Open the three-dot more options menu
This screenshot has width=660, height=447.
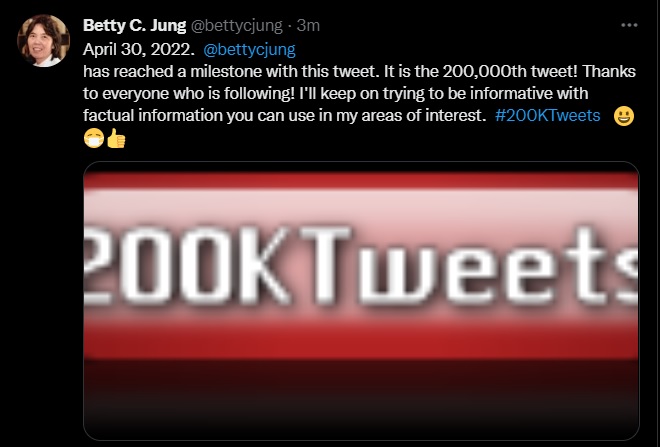click(629, 25)
